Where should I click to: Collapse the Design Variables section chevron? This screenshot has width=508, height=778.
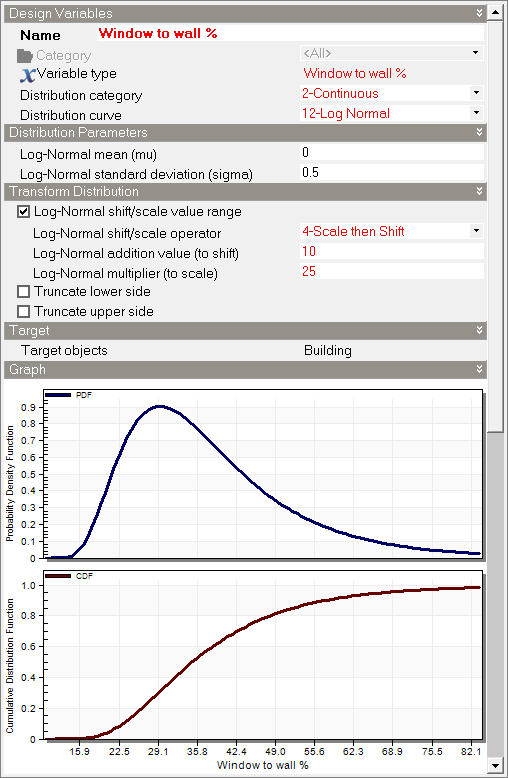click(479, 13)
